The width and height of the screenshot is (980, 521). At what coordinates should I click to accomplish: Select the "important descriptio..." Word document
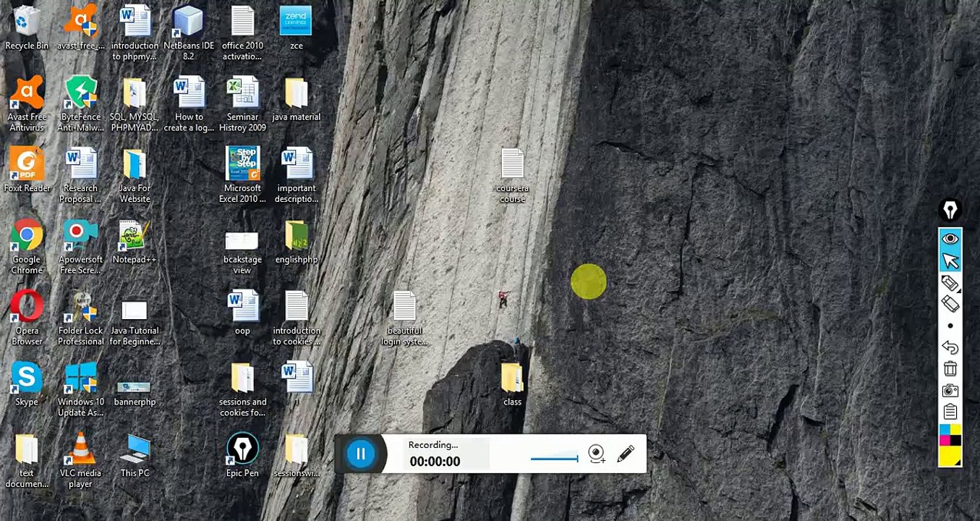tap(296, 176)
